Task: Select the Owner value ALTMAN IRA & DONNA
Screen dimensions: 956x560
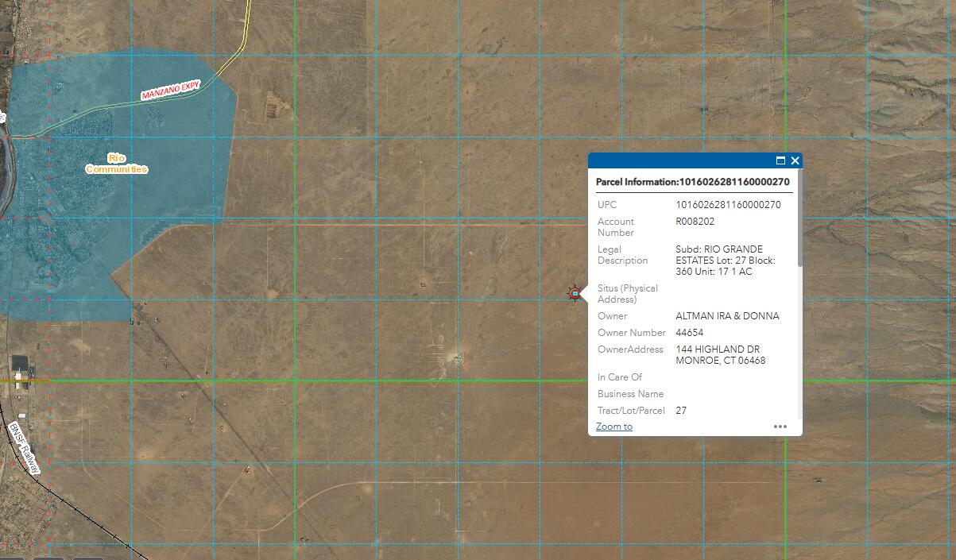Action: (728, 315)
